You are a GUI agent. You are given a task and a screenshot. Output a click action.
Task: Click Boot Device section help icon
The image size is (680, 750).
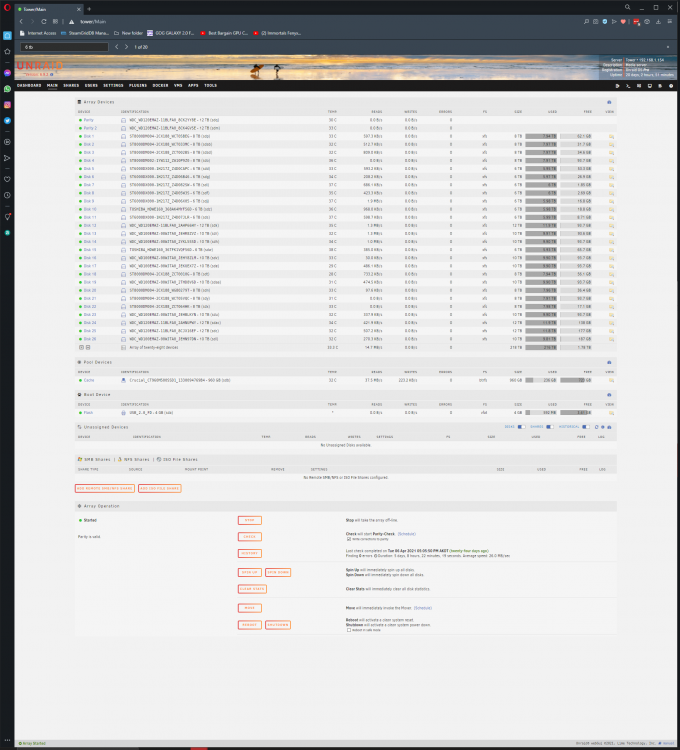[609, 395]
